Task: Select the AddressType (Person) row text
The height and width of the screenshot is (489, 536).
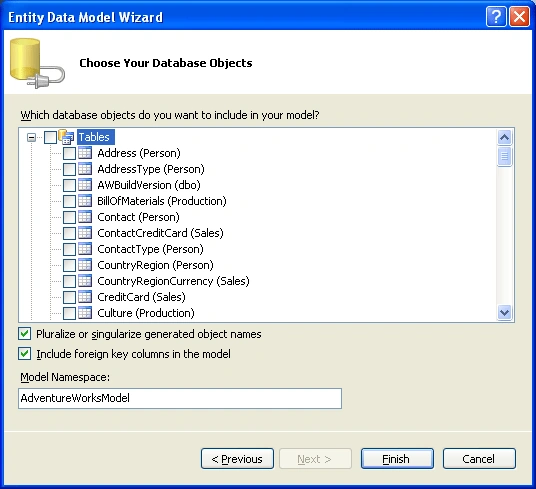Action: point(151,169)
